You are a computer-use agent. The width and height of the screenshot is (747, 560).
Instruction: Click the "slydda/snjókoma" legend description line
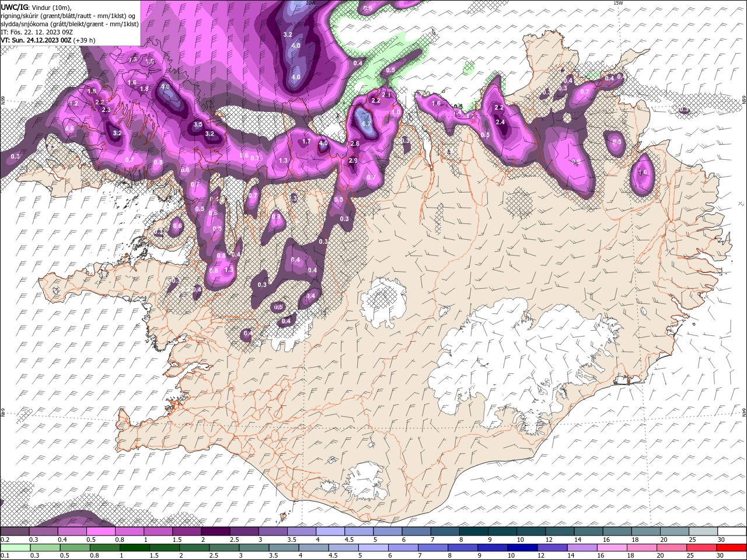click(69, 24)
